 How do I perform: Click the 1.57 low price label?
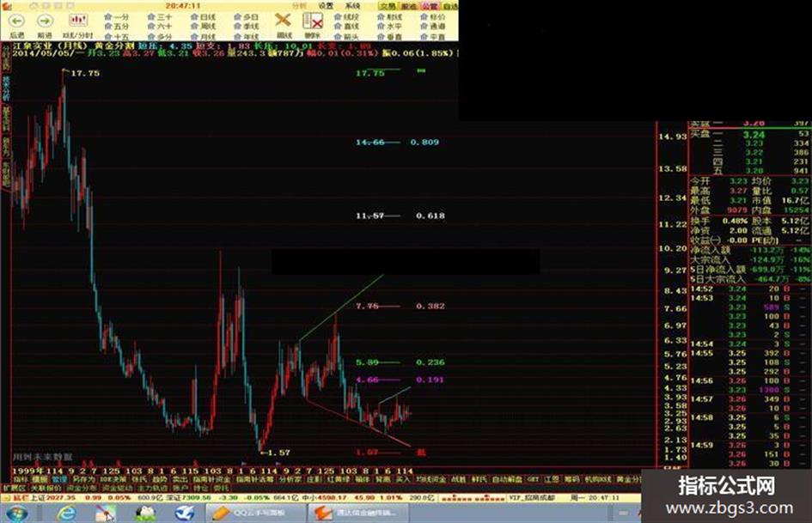279,453
